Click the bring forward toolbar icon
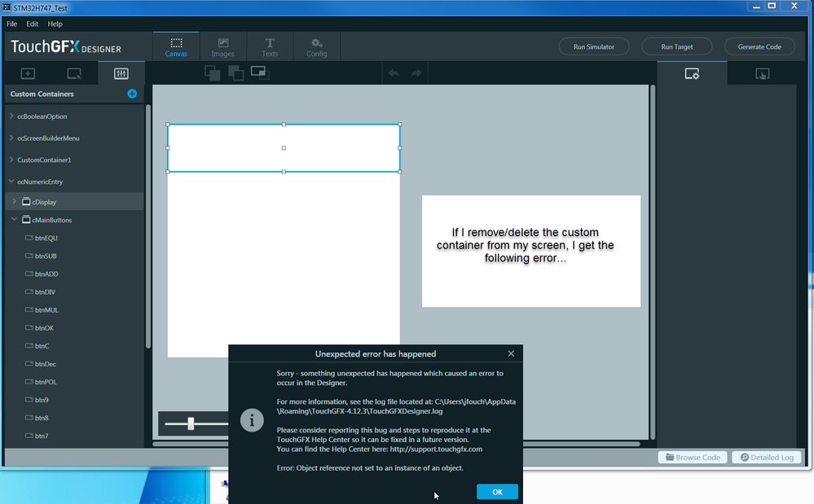The height and width of the screenshot is (504, 814). click(213, 73)
